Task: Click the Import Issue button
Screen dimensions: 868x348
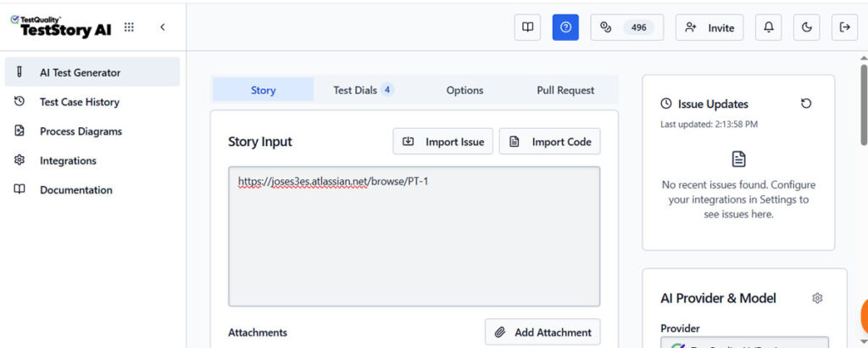Action: coord(442,142)
